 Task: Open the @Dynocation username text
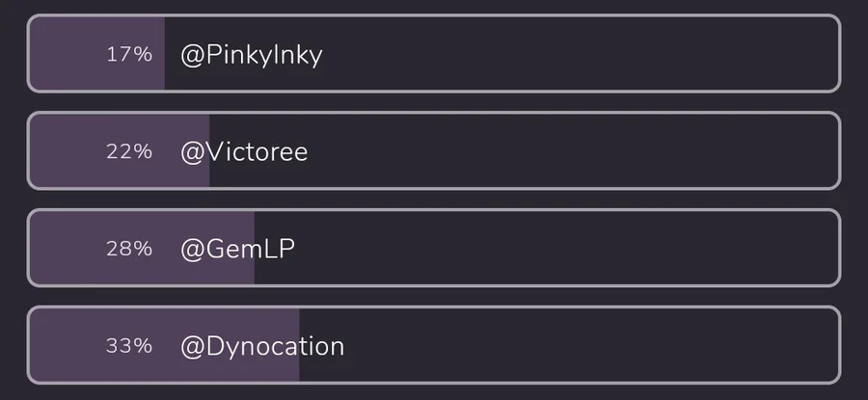coord(262,346)
